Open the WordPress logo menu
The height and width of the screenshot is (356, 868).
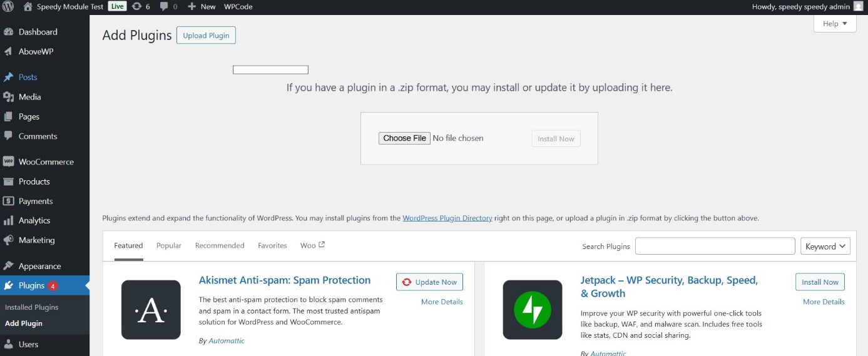[x=8, y=6]
